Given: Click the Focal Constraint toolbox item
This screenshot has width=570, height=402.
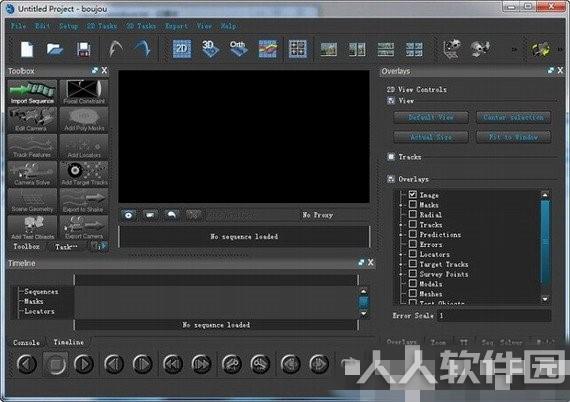Looking at the screenshot, I should click(84, 93).
